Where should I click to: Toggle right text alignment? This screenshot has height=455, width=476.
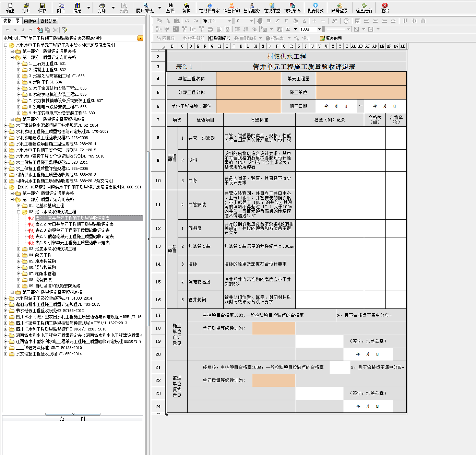[x=384, y=21]
